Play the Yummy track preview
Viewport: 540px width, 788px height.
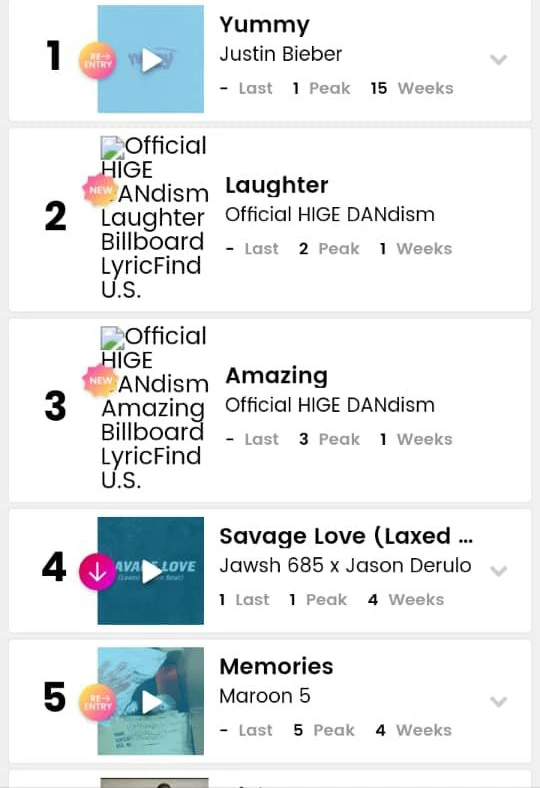tap(151, 60)
